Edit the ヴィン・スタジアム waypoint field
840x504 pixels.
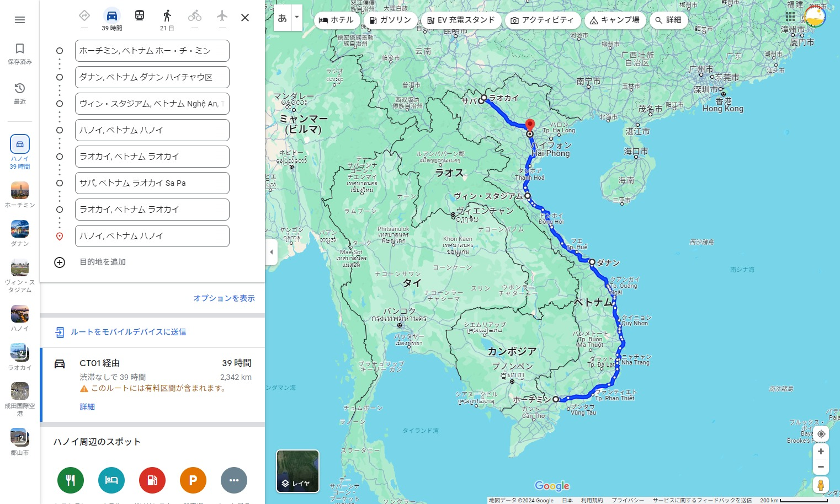(x=152, y=104)
